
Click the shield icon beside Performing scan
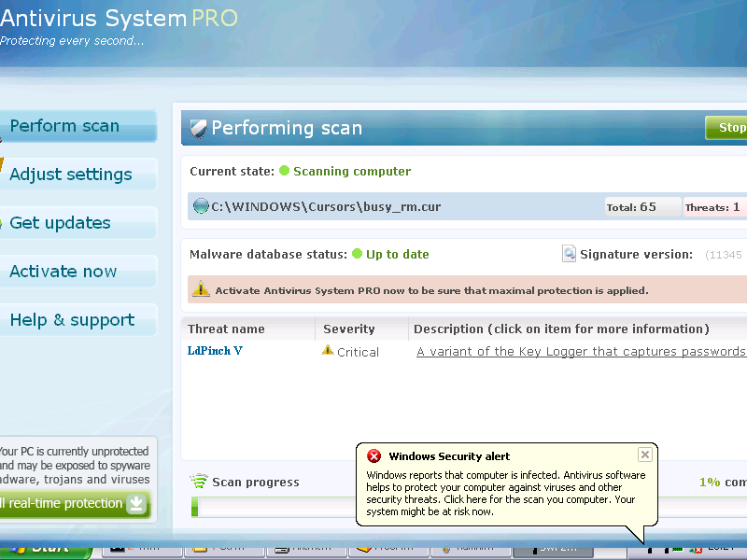(x=197, y=128)
